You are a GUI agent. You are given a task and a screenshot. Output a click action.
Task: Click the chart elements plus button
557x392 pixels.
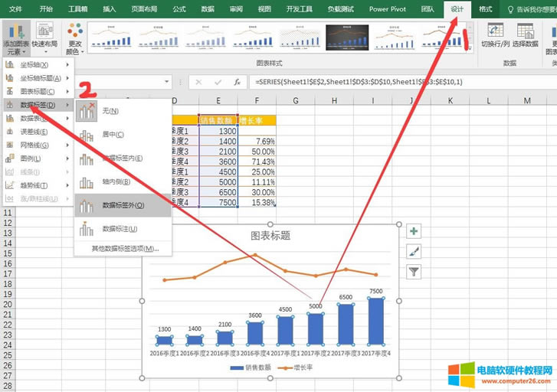point(414,231)
